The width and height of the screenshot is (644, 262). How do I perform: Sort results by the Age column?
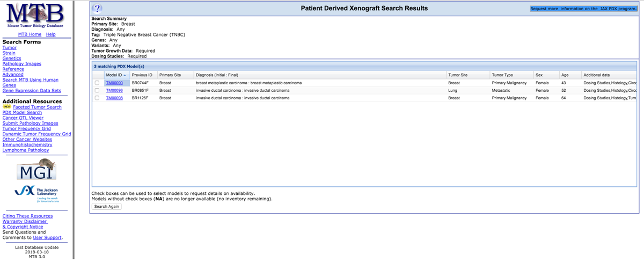(x=565, y=75)
